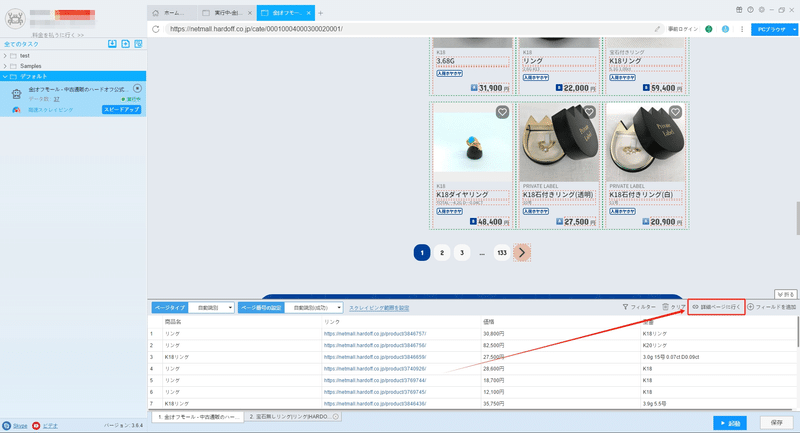Click the new task plus icon
800x433 pixels.
click(126, 44)
